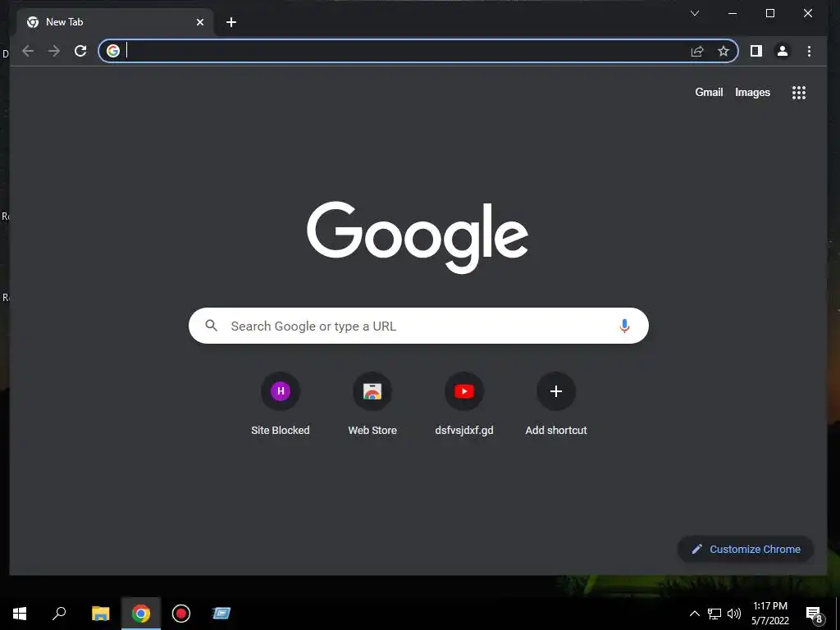Screen dimensions: 840x630
Task: Close the New Tab tab
Action: (200, 22)
